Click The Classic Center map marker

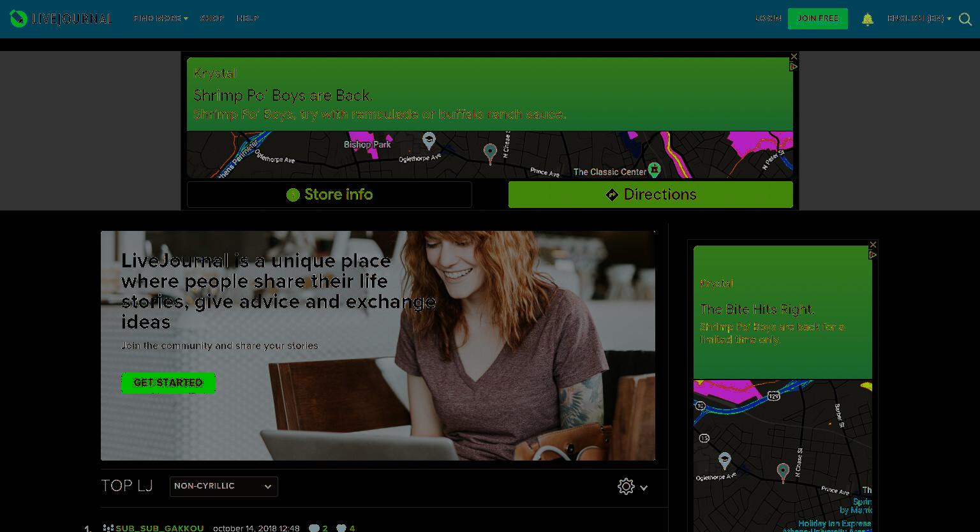[x=654, y=170]
